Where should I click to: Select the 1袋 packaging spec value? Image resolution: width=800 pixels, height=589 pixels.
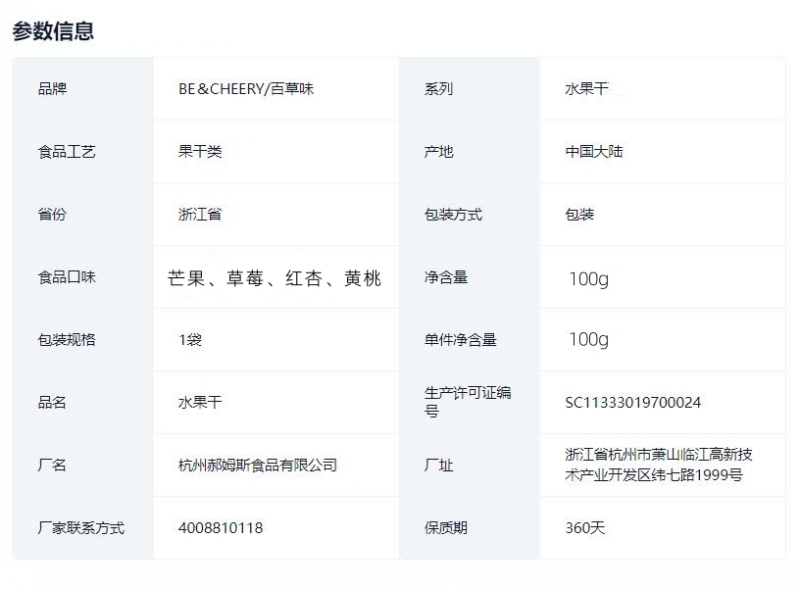click(190, 340)
